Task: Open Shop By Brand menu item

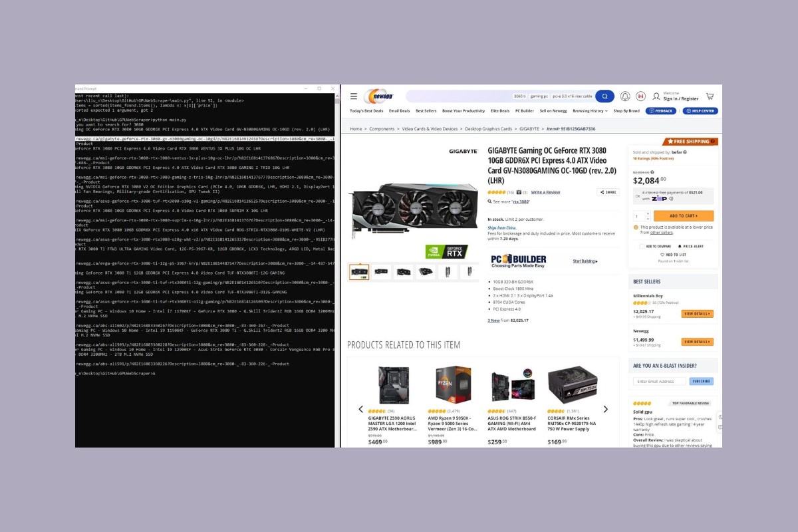Action: [626, 111]
